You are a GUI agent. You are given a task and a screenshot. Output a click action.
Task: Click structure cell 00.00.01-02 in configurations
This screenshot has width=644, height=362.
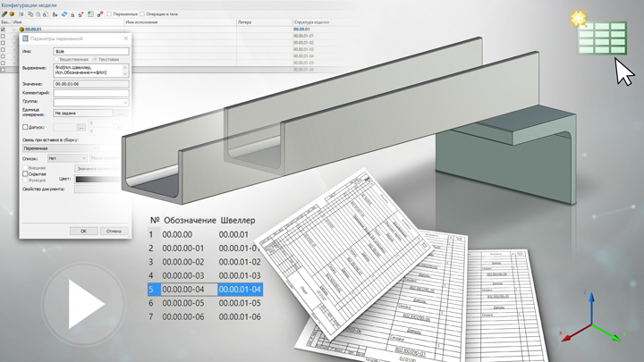(303, 43)
